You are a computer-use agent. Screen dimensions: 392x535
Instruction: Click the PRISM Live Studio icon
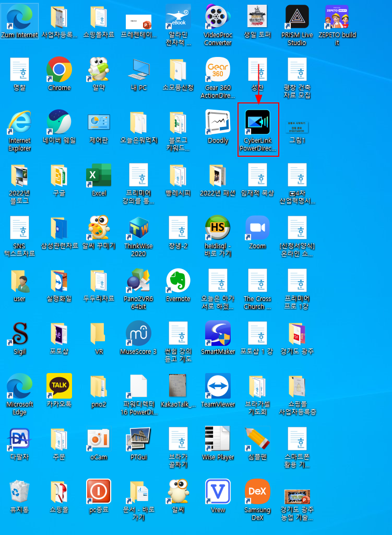point(297,17)
